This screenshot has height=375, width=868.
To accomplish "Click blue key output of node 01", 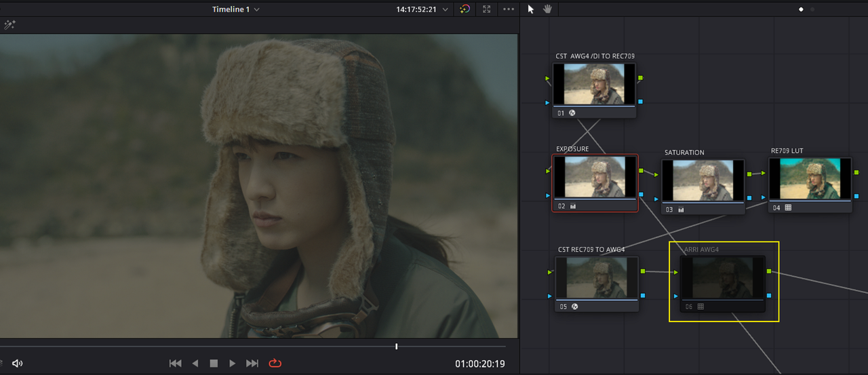I will pyautogui.click(x=640, y=102).
